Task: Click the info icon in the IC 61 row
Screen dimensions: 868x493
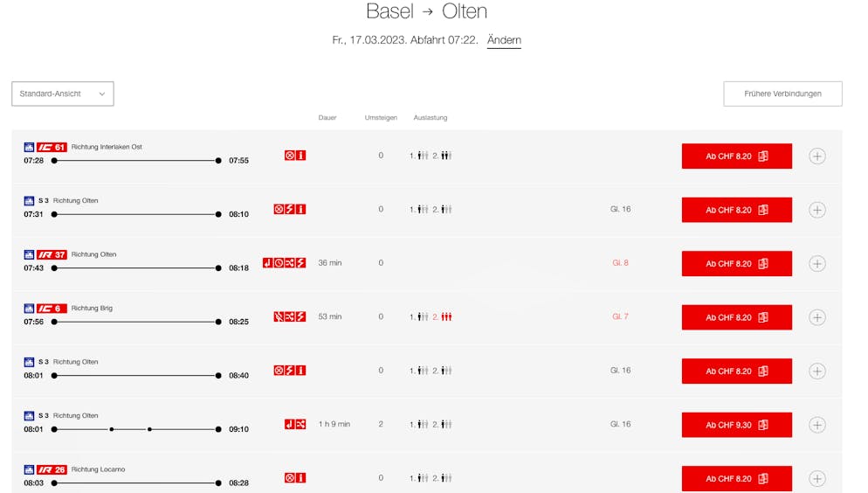Action: [x=301, y=156]
